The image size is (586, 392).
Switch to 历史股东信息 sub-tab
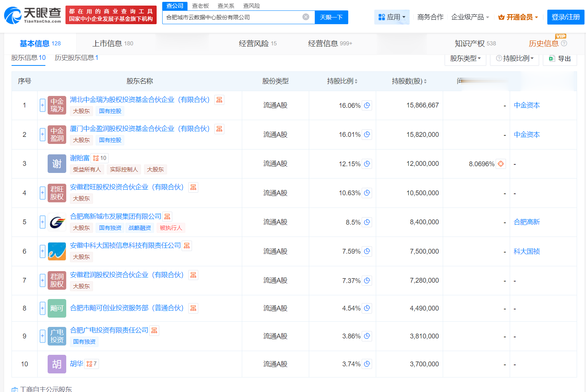tap(76, 58)
